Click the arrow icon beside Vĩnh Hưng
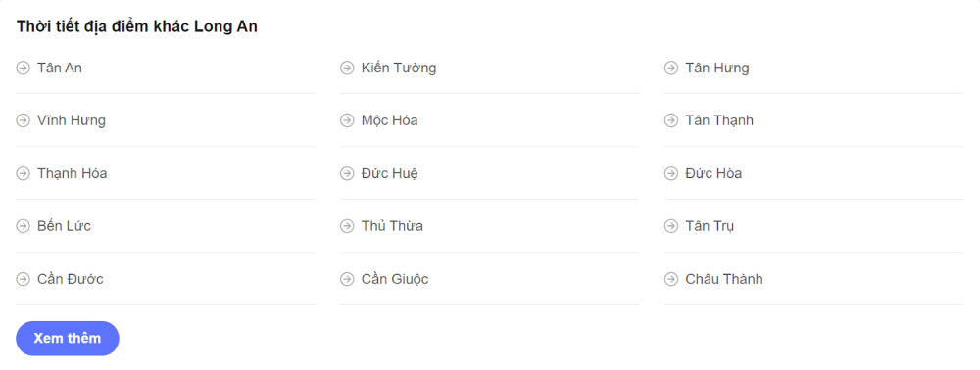 pyautogui.click(x=24, y=120)
